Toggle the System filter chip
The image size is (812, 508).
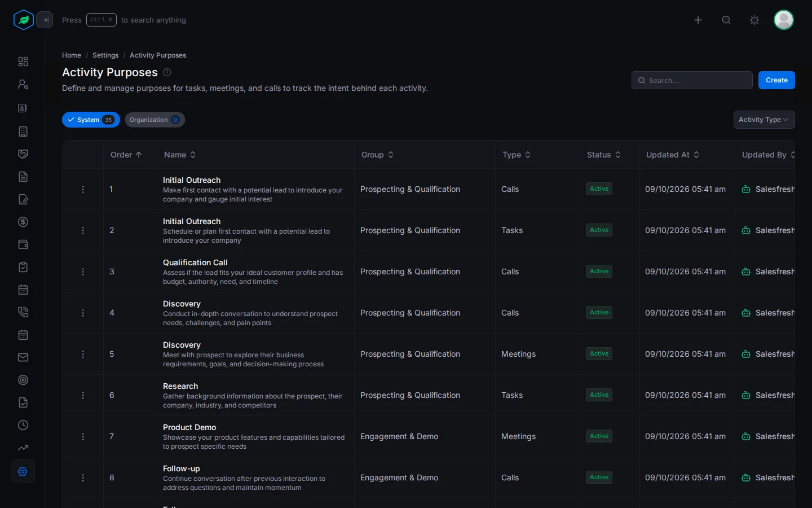coord(91,120)
